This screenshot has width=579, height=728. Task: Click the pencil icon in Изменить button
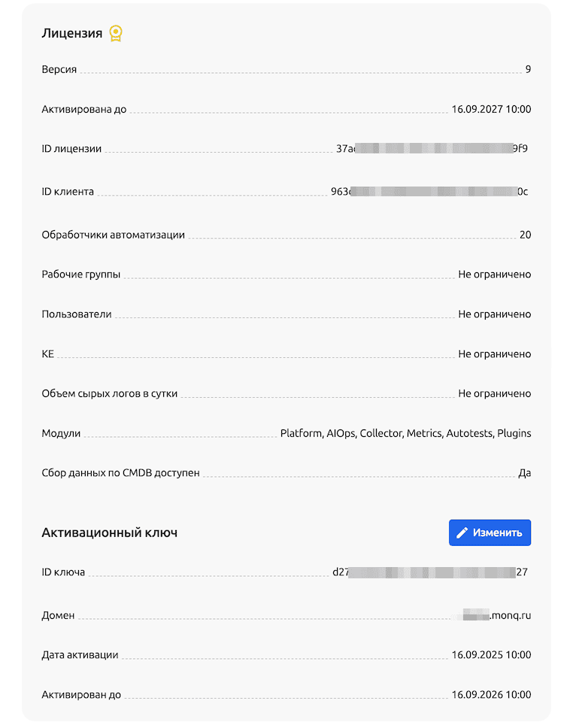(462, 532)
